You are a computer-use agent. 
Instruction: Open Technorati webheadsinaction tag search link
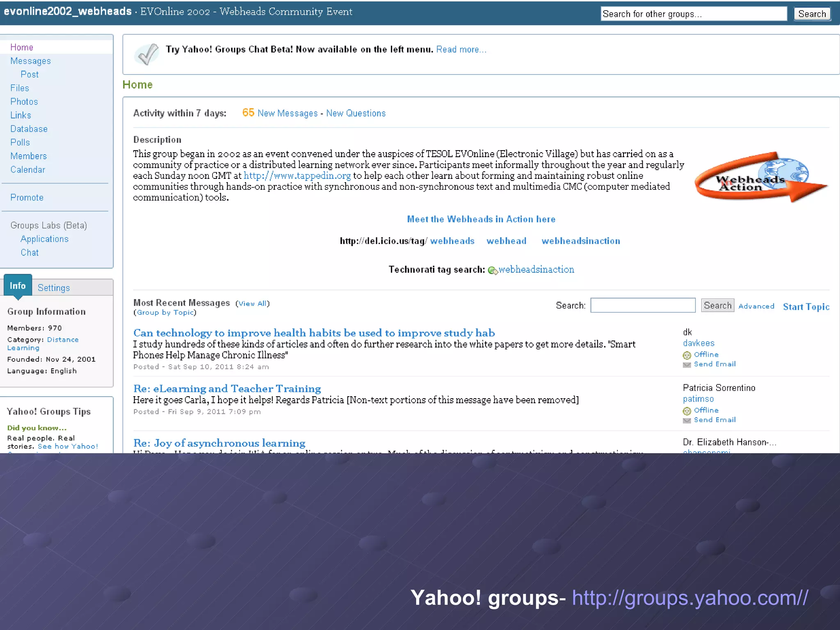(536, 269)
